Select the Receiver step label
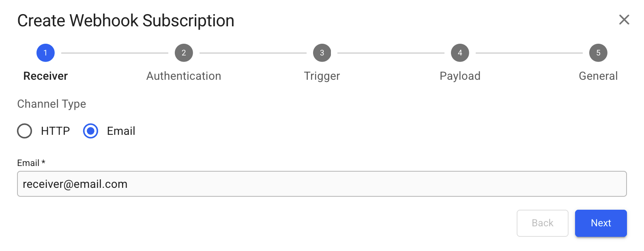Screen dimensions: 644x251 pyautogui.click(x=45, y=76)
